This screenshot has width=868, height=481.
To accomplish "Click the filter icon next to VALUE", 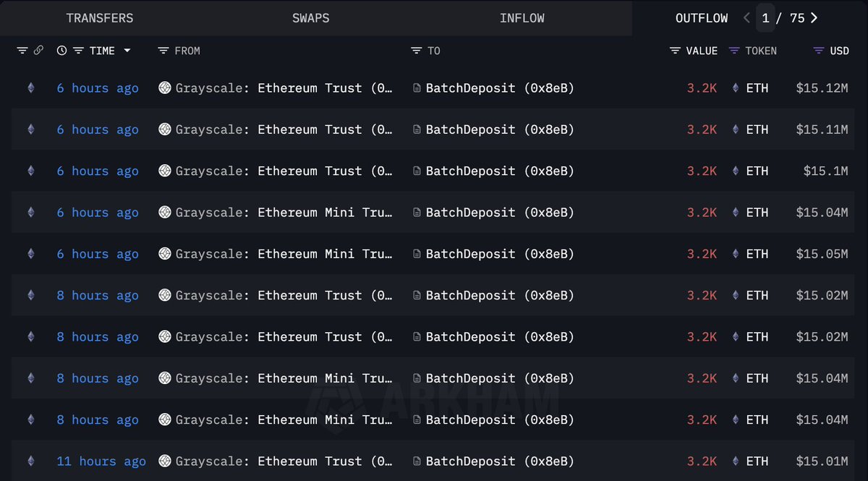I will point(675,51).
